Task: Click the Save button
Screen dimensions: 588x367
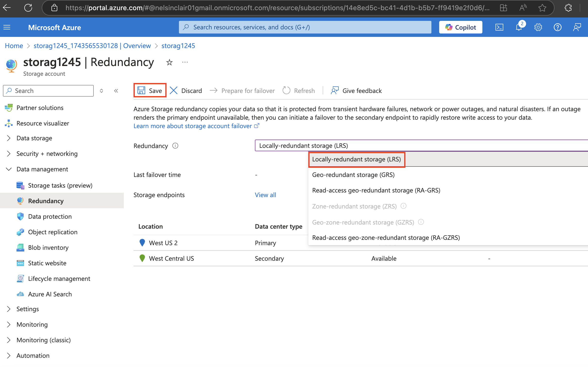Action: pos(150,91)
